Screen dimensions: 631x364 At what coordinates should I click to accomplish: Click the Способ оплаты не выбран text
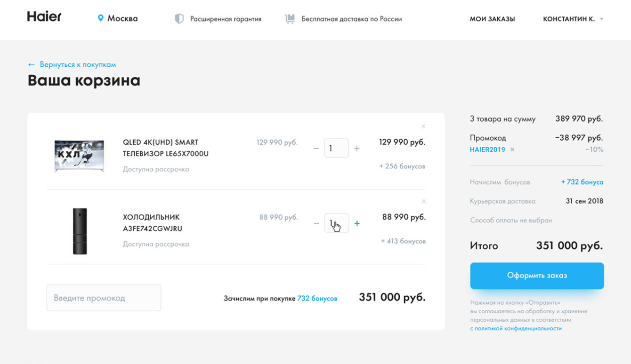pos(511,220)
